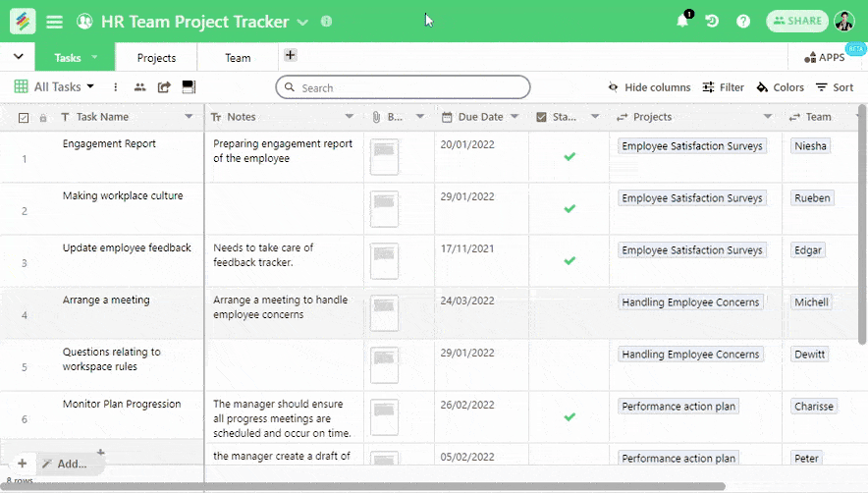Switch to the Projects tab

156,58
